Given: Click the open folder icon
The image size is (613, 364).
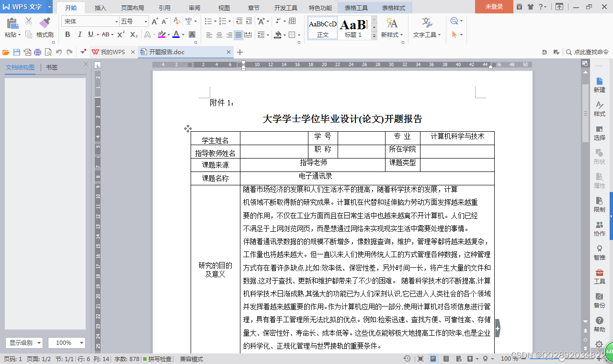Looking at the screenshot, I should (x=6, y=52).
